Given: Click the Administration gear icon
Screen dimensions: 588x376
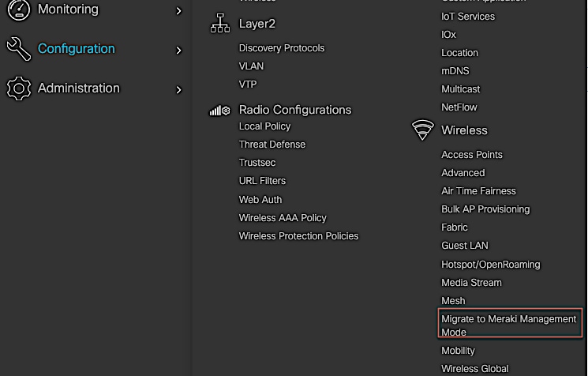Looking at the screenshot, I should (19, 88).
